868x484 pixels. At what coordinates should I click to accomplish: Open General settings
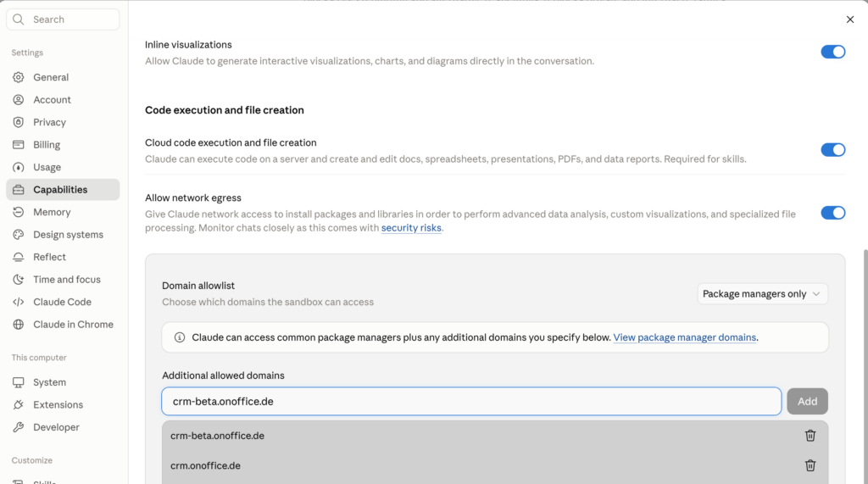coord(63,77)
